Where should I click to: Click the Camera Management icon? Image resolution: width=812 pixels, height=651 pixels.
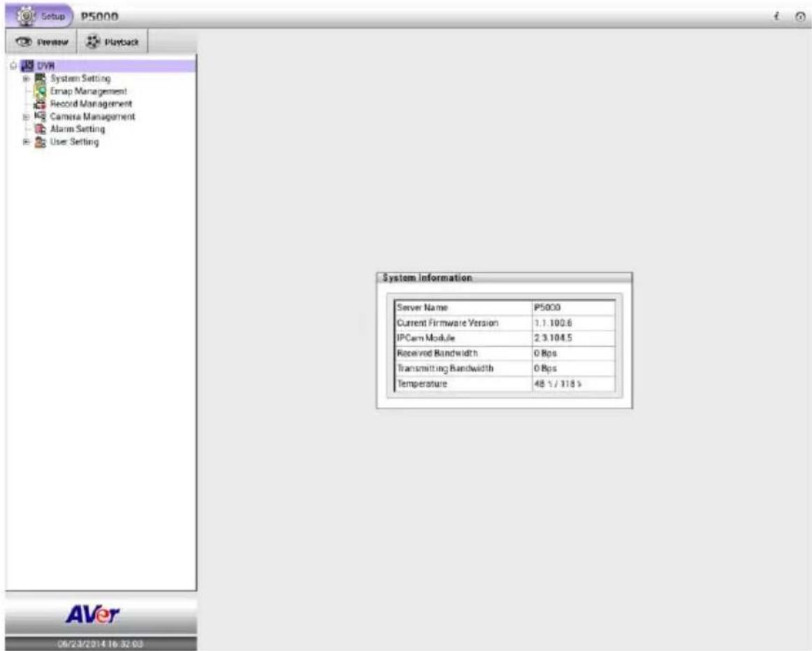pyautogui.click(x=40, y=117)
